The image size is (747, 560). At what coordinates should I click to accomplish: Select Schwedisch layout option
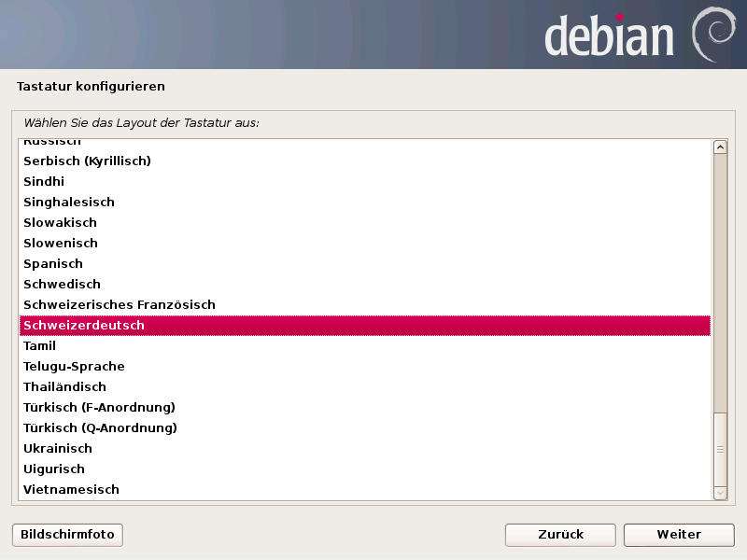tap(62, 284)
